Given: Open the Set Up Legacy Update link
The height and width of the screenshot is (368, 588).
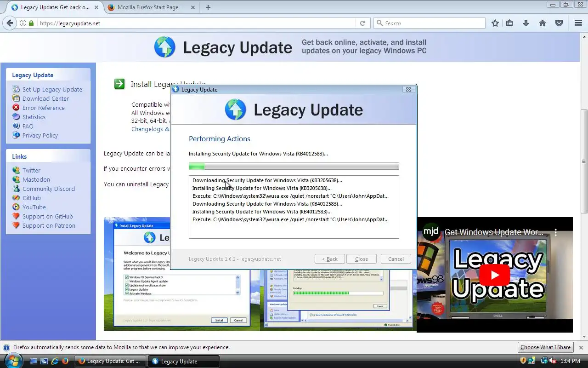Looking at the screenshot, I should [52, 89].
